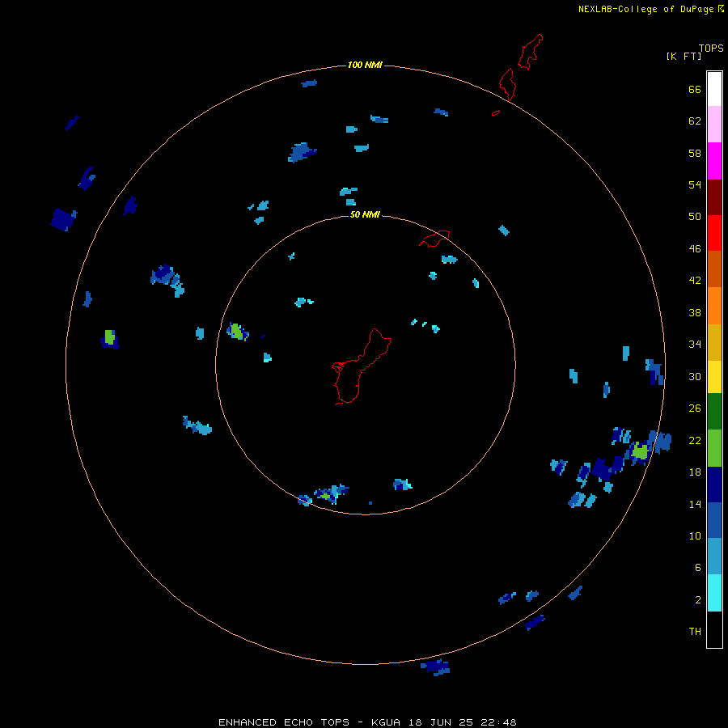Click the dark red 54 kft legend swatch

coord(714,197)
